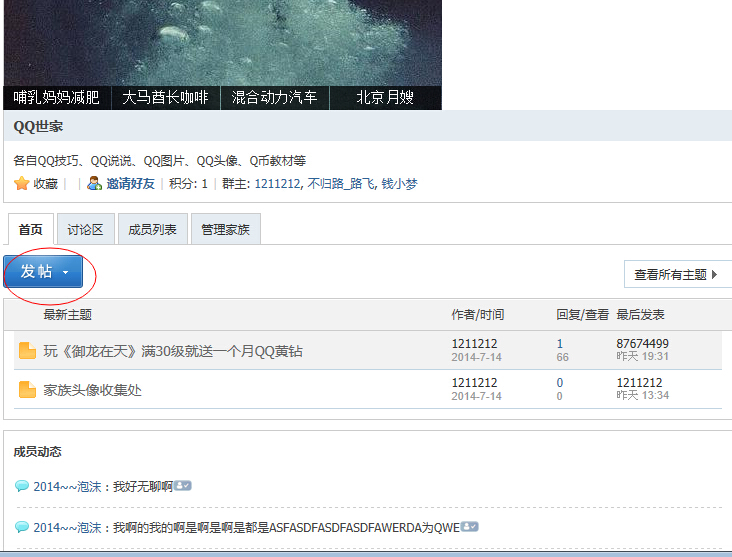The width and height of the screenshot is (732, 557).
Task: Click the 大马酋长咖啡 ad link
Action: [166, 98]
